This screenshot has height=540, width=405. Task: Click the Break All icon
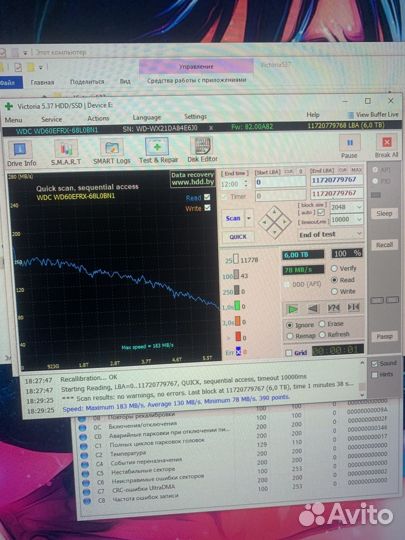point(386,146)
